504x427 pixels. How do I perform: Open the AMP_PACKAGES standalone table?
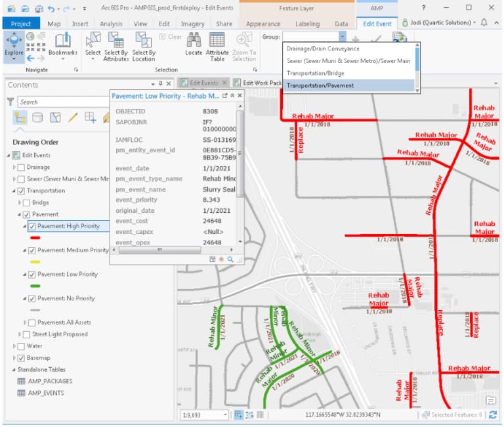click(x=49, y=381)
